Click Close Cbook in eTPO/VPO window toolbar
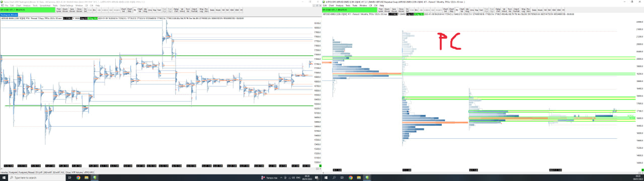644x181 pixels. click(401, 10)
